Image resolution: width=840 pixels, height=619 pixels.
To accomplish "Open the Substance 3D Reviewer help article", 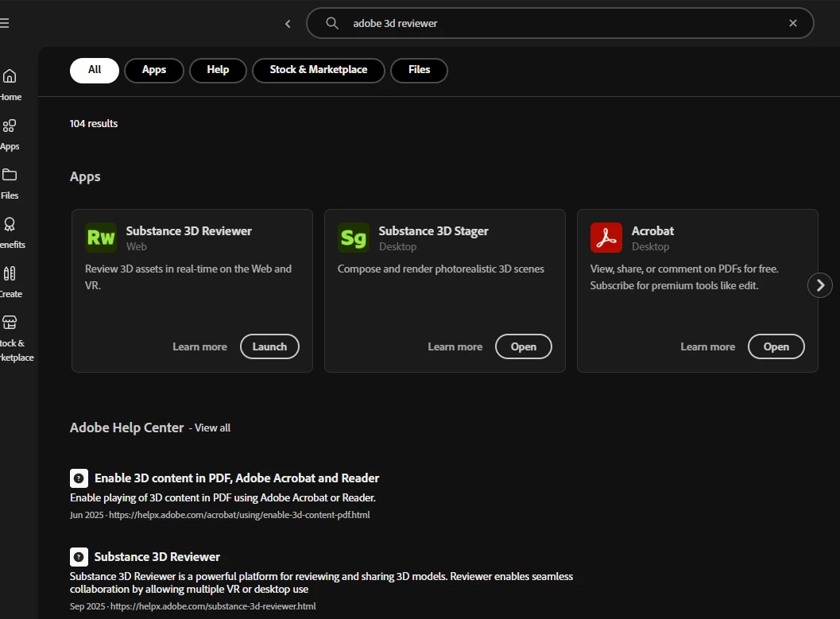I will pos(157,556).
